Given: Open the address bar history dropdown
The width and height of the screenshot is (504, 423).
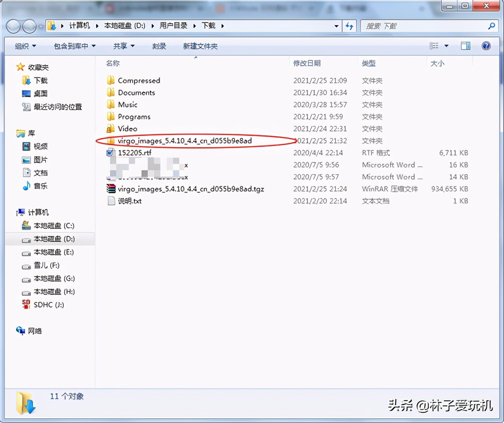Looking at the screenshot, I should tap(336, 26).
